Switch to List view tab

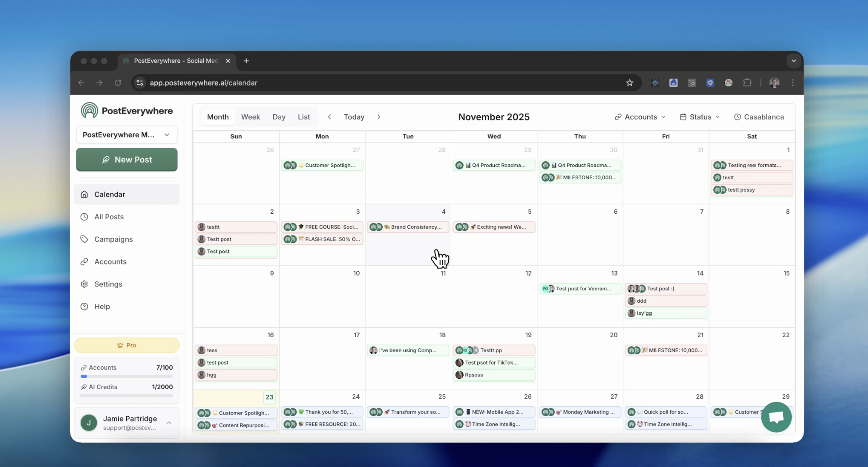pos(304,117)
